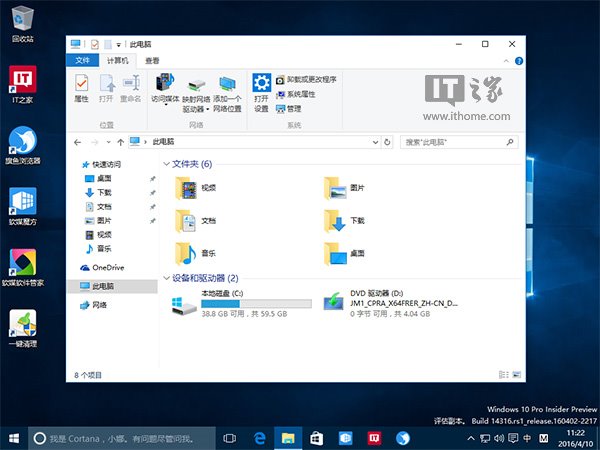This screenshot has height=450, width=600.
Task: Open the 视频 (Videos) folder icon
Action: point(185,187)
